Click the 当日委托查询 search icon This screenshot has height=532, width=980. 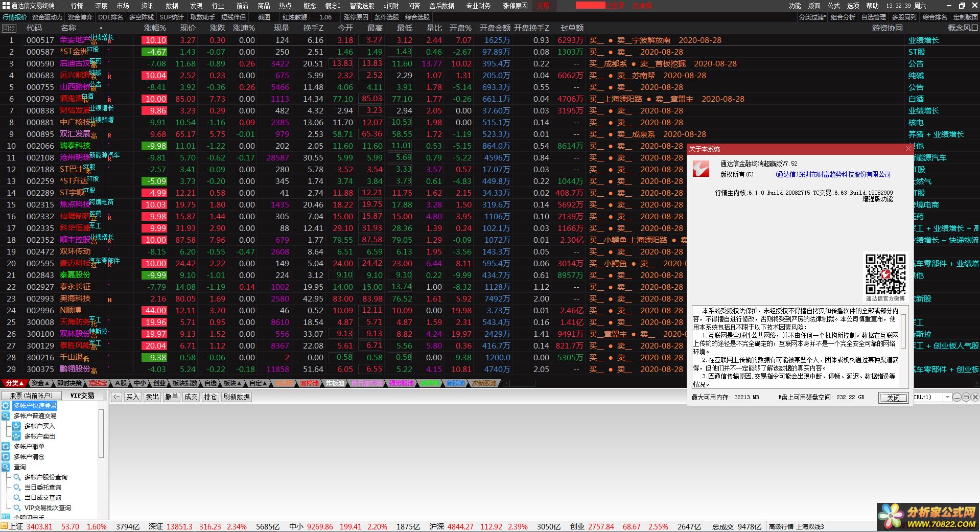coord(17,487)
